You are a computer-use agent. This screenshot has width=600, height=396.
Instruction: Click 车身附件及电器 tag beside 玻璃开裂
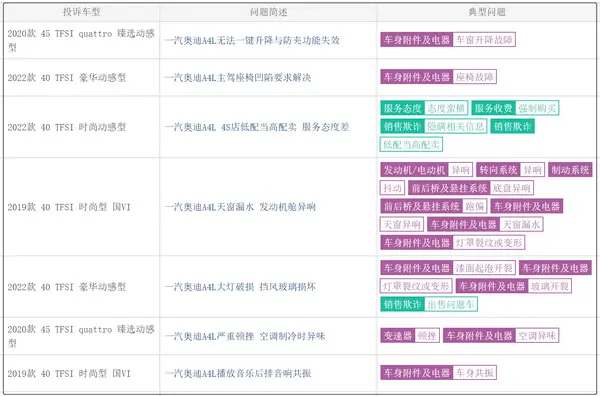click(x=492, y=286)
